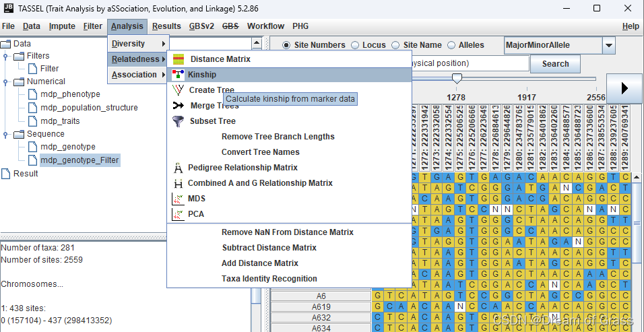Expand the Relatedness submenu
Viewport: 644px width, 332px height.
[137, 59]
